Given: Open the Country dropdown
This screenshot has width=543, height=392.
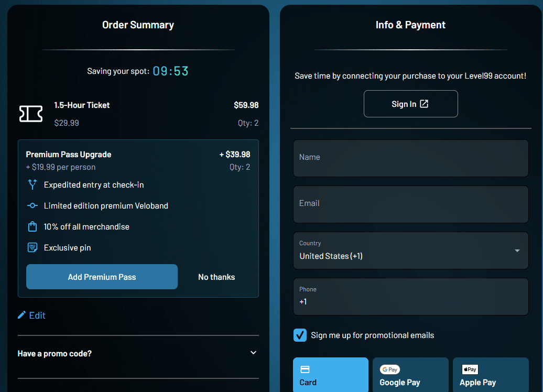Looking at the screenshot, I should (411, 251).
